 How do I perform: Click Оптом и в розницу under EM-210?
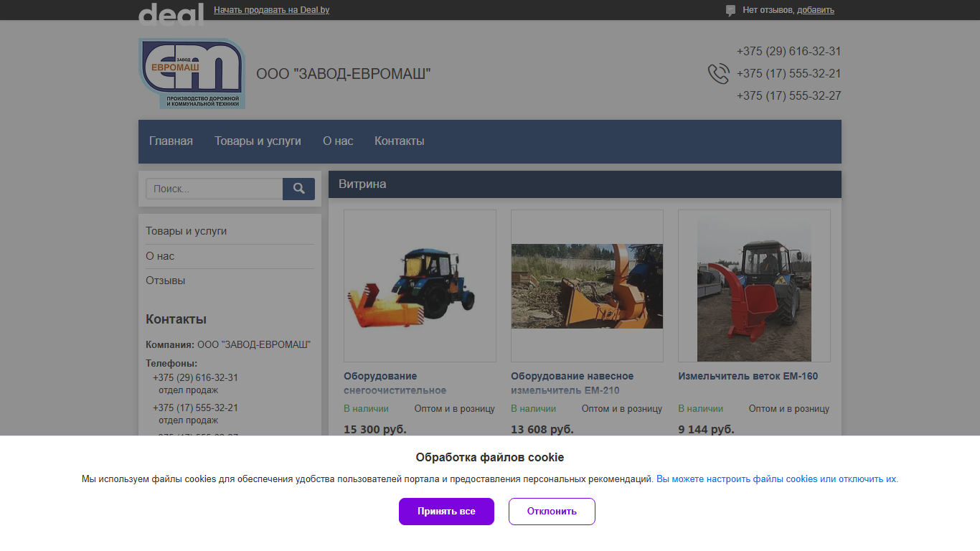coord(622,409)
